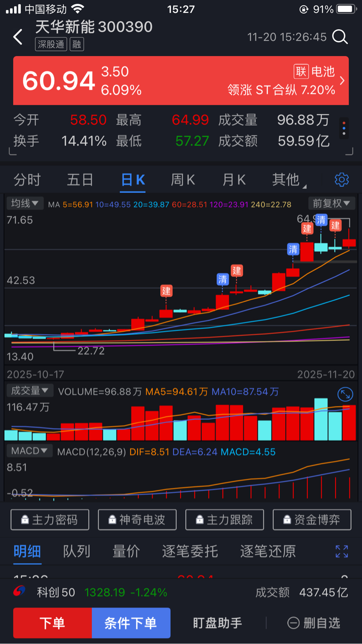Tap the 今开 58.50 value
362x644 pixels.
coord(89,120)
